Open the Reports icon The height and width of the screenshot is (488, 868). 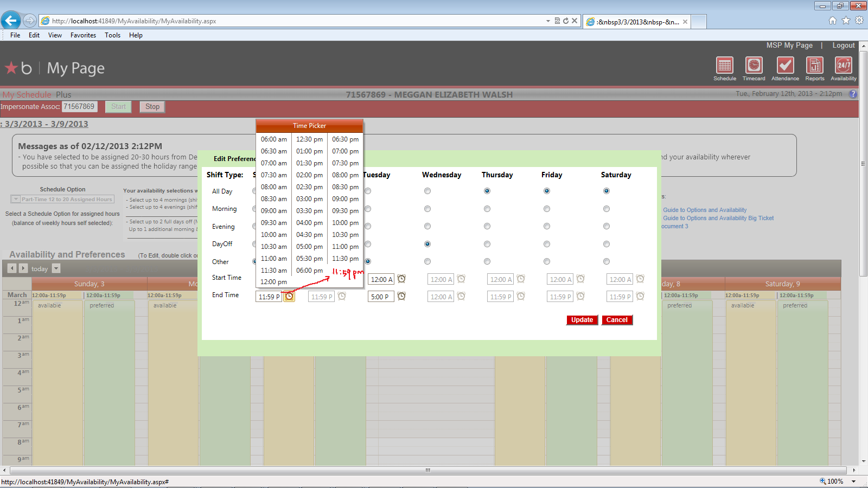(x=815, y=66)
